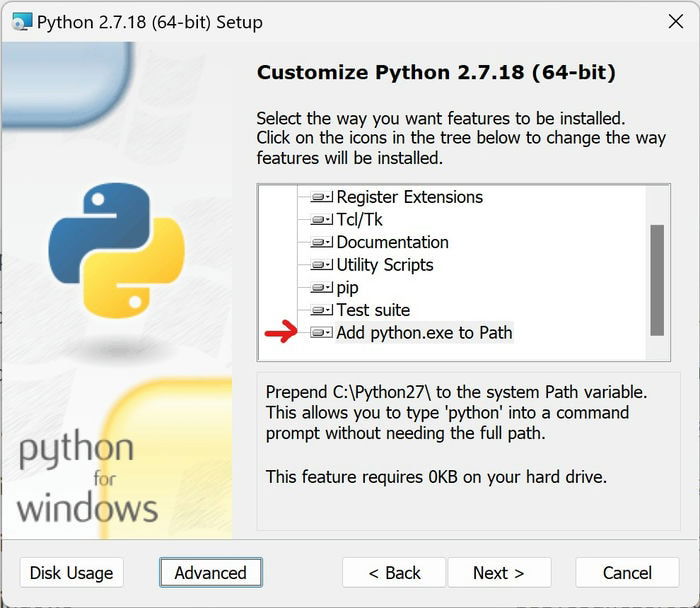Open the Documentation feature drive icon

pos(321,242)
